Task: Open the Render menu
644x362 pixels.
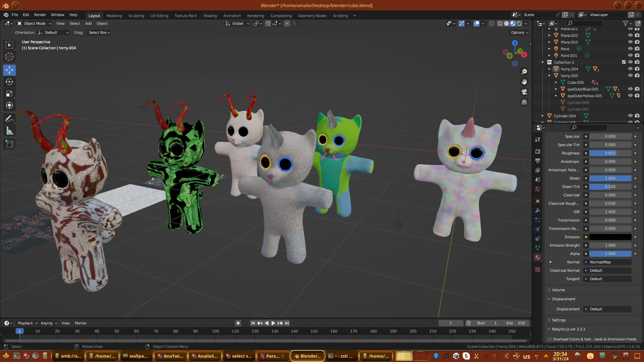Action: (x=40, y=15)
